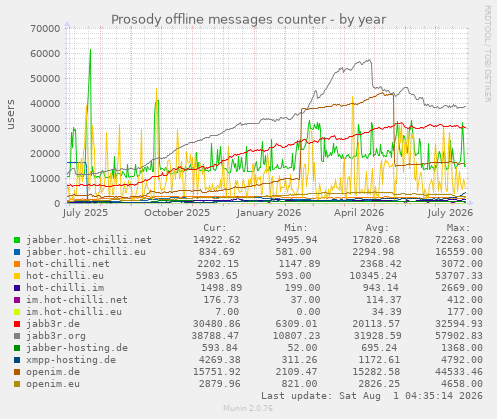The width and height of the screenshot is (497, 419).
Task: Click the purple im.hot-chilli.net swatch
Action: (x=17, y=300)
